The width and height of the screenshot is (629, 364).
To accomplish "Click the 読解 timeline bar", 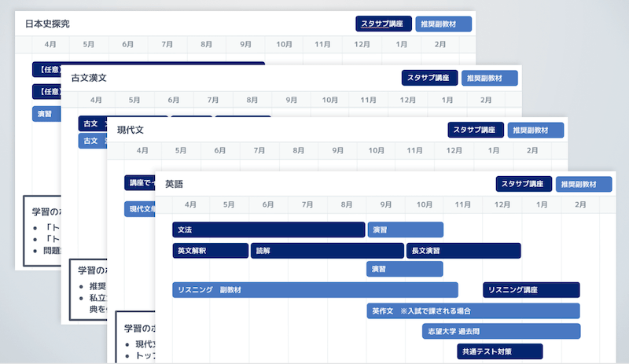I will 328,251.
